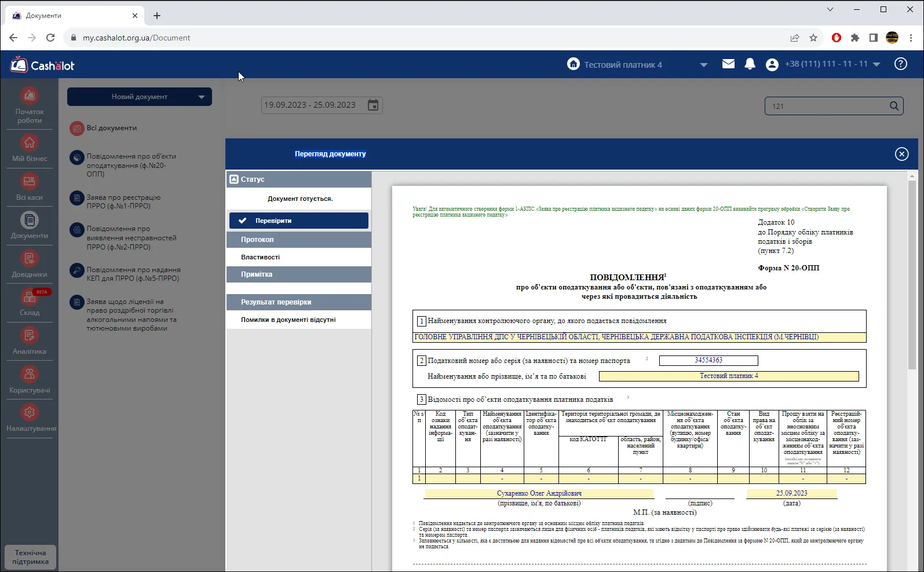Click the mail envelope icon in header
Image resolution: width=924 pixels, height=572 pixels.
click(728, 64)
